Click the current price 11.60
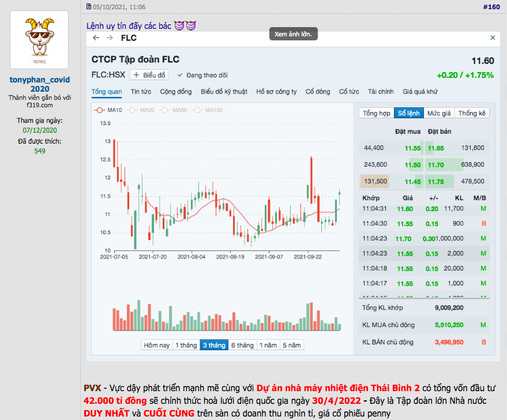 click(x=482, y=61)
